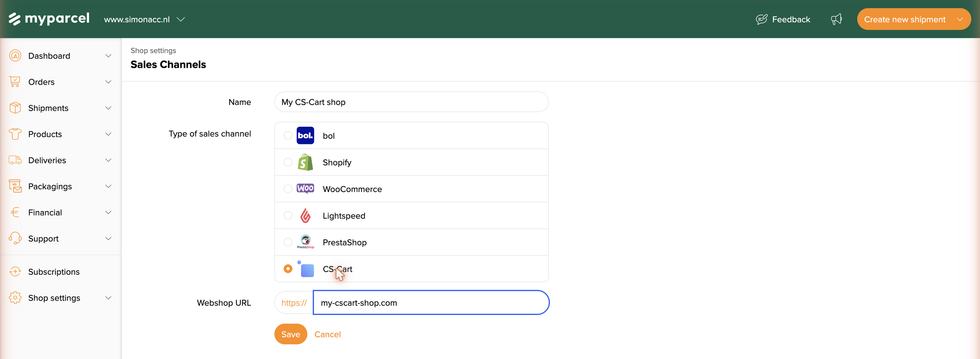Save the sales channel
980x359 pixels.
291,334
